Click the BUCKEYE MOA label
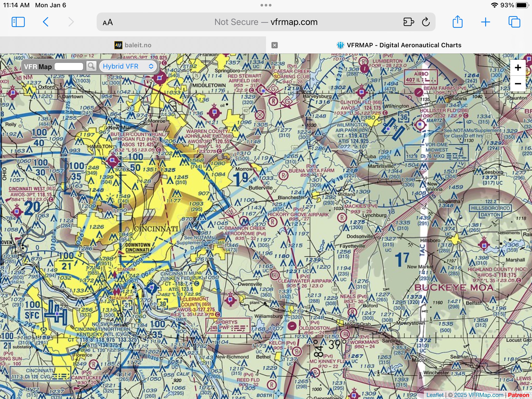The width and height of the screenshot is (532, 399). [x=454, y=288]
